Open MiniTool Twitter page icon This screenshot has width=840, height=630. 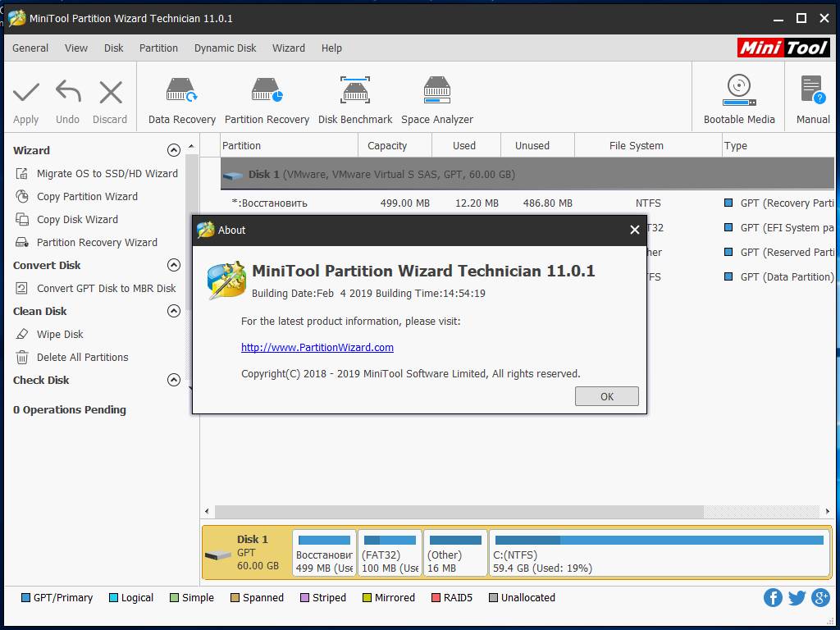tap(797, 597)
